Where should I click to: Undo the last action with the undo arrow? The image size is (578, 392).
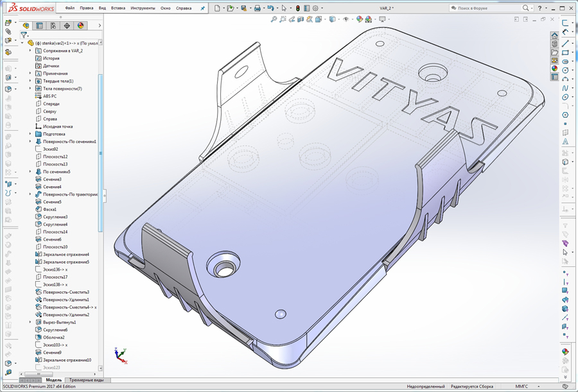[270, 8]
